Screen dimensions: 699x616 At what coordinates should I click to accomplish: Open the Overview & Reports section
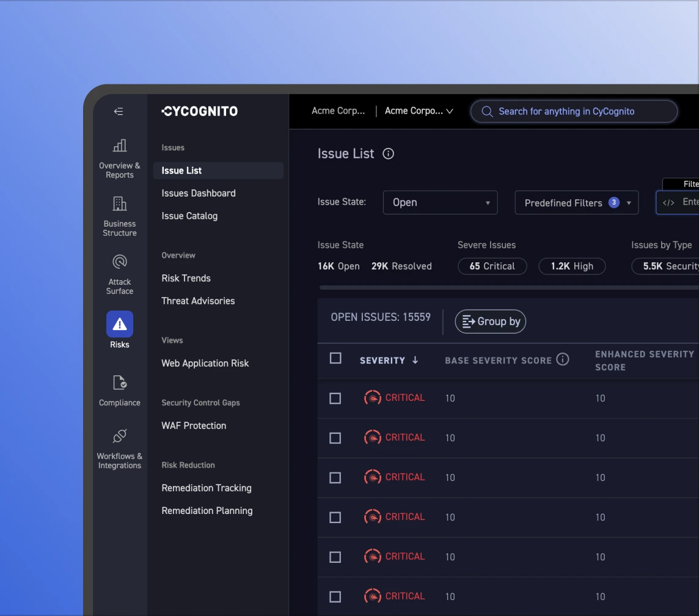(x=119, y=158)
